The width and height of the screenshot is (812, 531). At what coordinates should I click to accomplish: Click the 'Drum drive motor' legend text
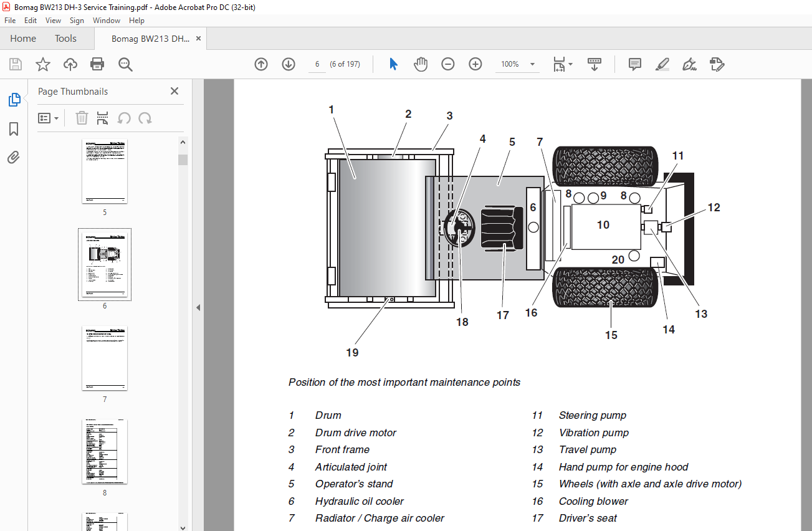click(x=355, y=433)
